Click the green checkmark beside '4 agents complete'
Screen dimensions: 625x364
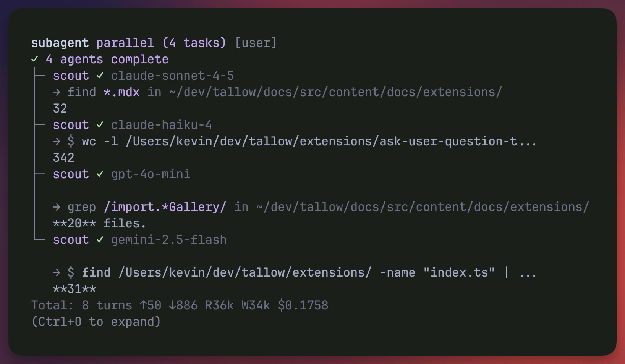point(35,59)
